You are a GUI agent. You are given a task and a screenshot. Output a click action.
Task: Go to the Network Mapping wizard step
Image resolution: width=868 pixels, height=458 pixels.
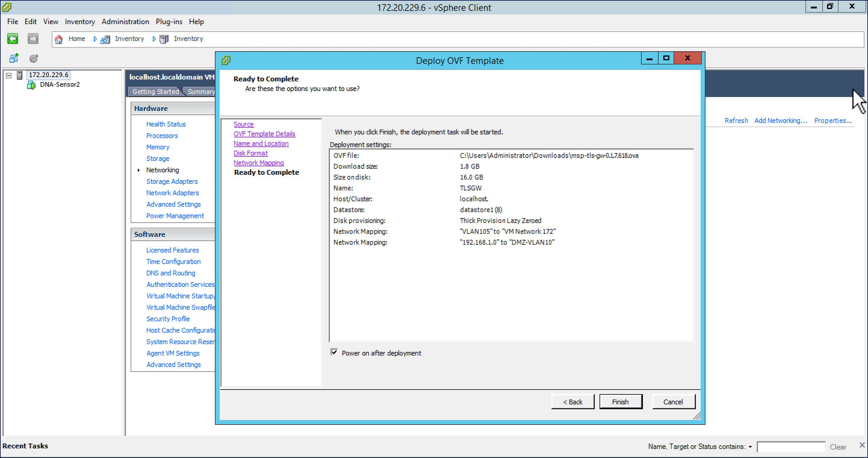(x=259, y=162)
